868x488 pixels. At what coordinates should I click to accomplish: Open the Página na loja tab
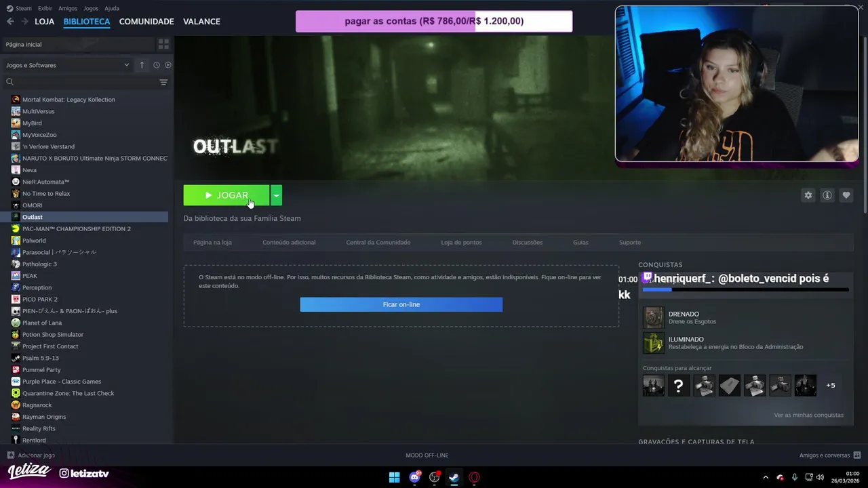[212, 242]
